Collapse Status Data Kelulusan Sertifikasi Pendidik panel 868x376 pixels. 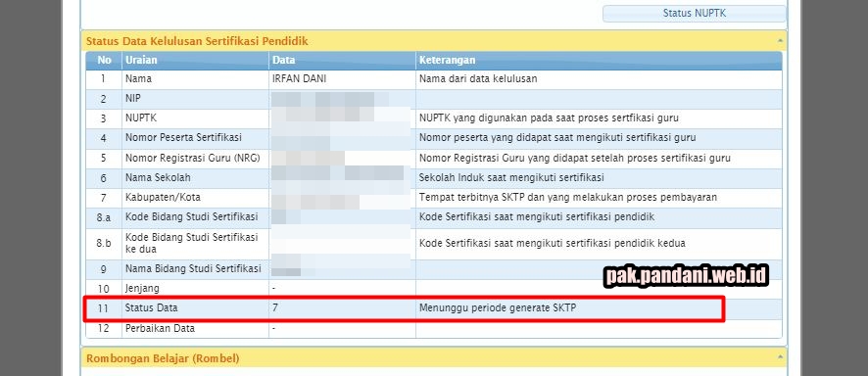point(780,41)
